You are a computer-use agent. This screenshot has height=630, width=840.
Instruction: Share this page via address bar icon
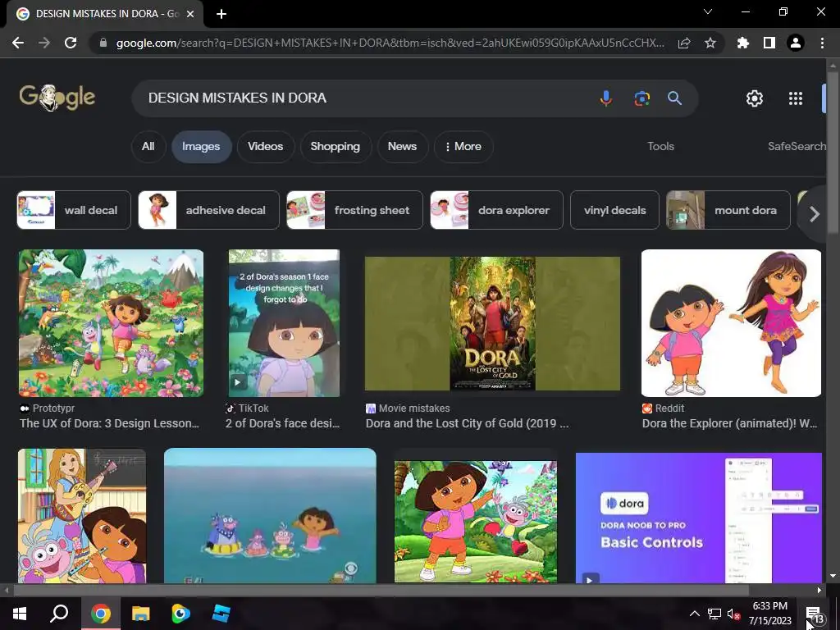pyautogui.click(x=684, y=43)
